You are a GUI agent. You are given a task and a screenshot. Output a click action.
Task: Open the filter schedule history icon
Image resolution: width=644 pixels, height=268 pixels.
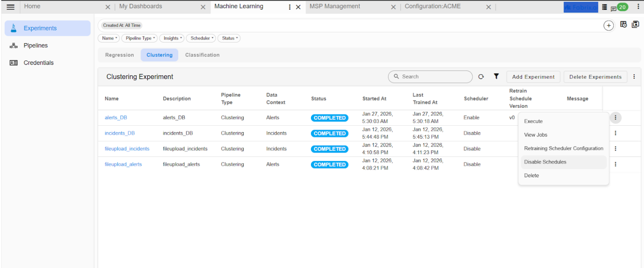624,24
